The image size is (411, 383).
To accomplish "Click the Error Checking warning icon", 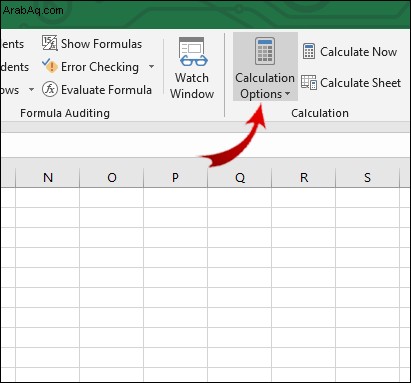I will [50, 66].
